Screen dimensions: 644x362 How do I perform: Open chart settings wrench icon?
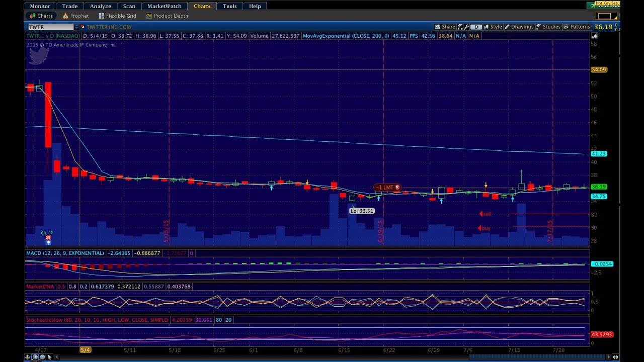coord(467,27)
